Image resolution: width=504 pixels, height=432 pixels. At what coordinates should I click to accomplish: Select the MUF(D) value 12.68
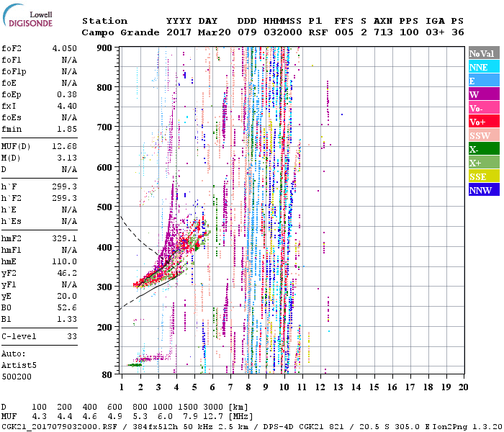(66, 147)
